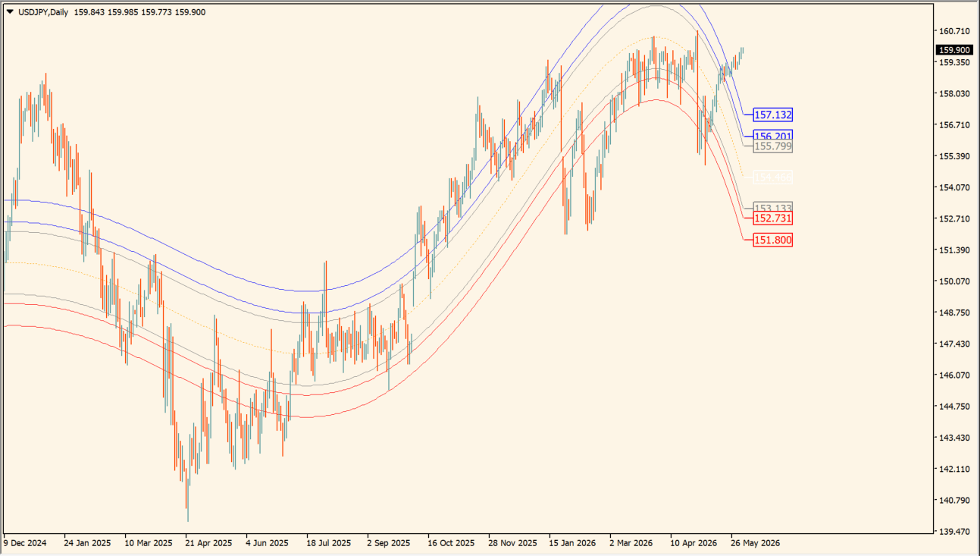Click the 4 Jun 2025 date label
This screenshot has width=980, height=556.
(268, 544)
